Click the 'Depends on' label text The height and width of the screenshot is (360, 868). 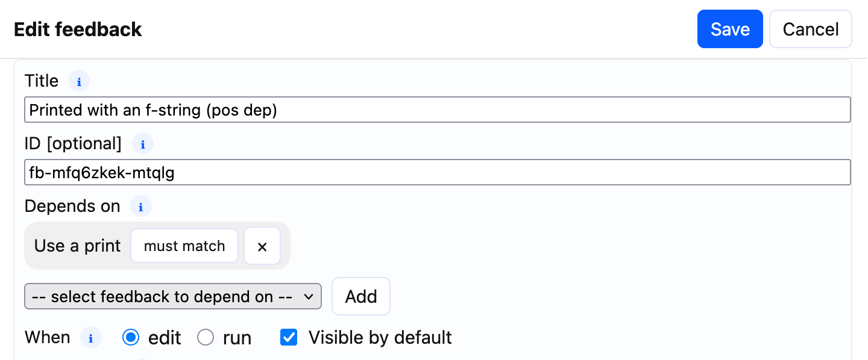tap(72, 206)
